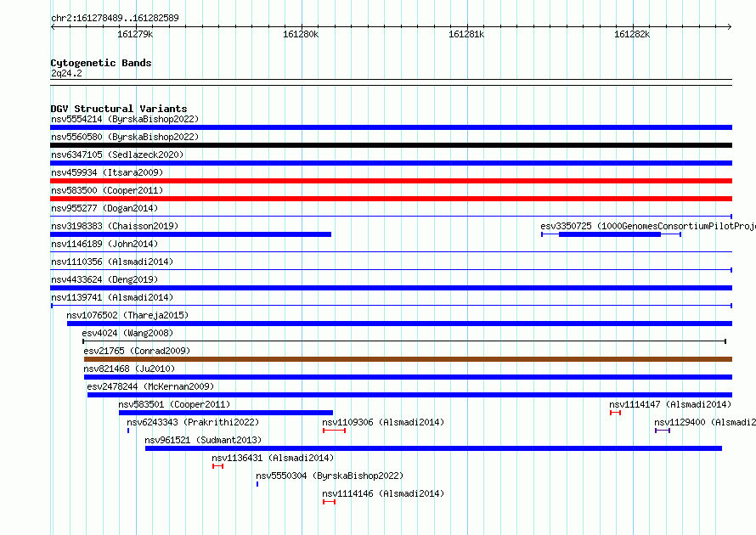Image resolution: width=756 pixels, height=535 pixels.
Task: Select the purple nsv1129400 marker
Action: (x=663, y=431)
